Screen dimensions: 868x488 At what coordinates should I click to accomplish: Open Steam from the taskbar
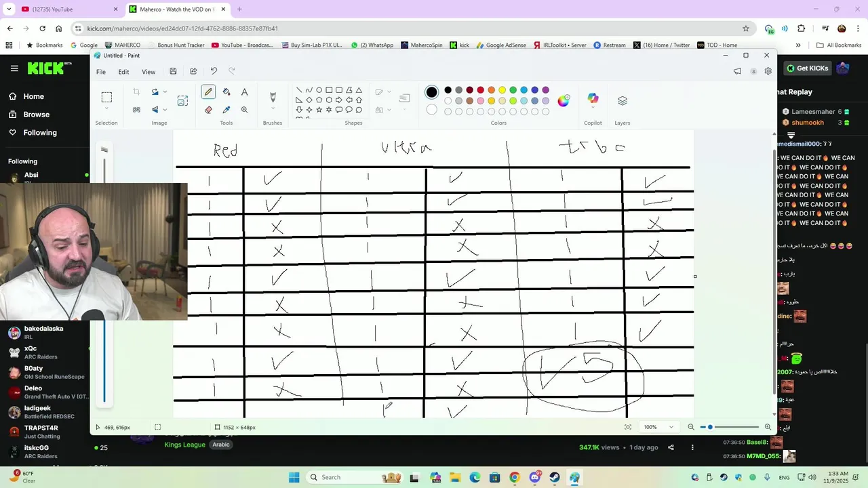click(554, 477)
